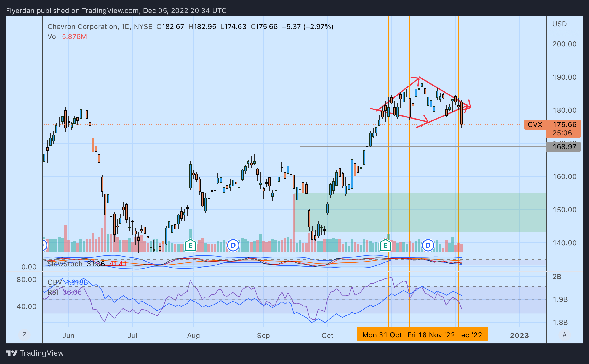Image resolution: width=589 pixels, height=364 pixels.
Task: Click the USD currency label
Action: click(559, 24)
